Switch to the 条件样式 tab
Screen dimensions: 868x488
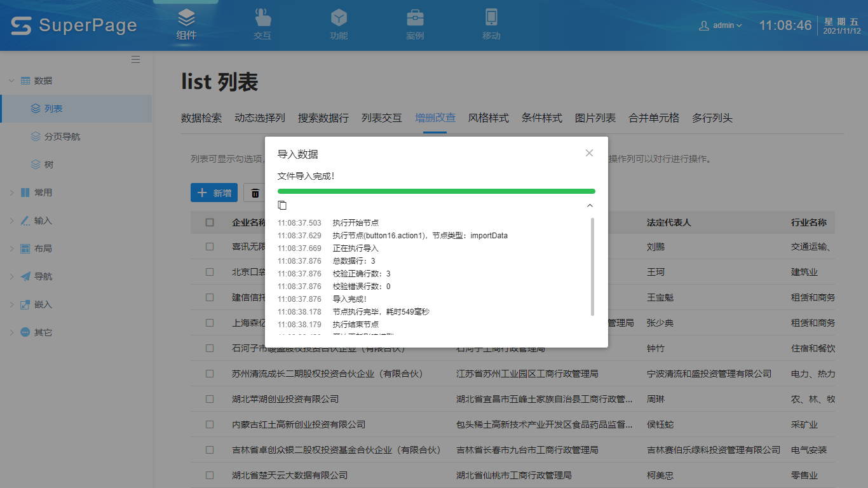pos(542,118)
